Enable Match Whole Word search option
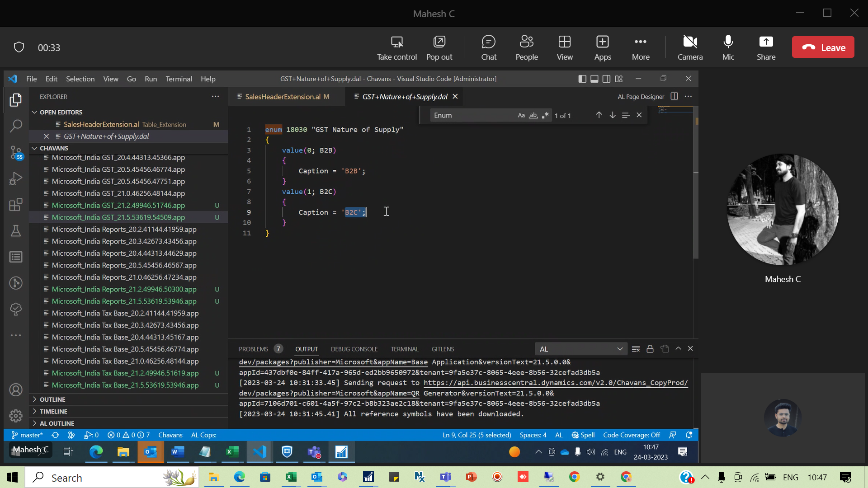The image size is (868, 488). (x=533, y=115)
